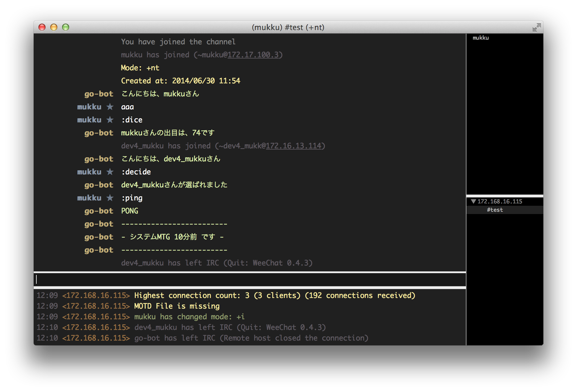Viewport: 577px width, 392px height.
Task: Click 'go-bot has left IRC' log line
Action: [251, 338]
